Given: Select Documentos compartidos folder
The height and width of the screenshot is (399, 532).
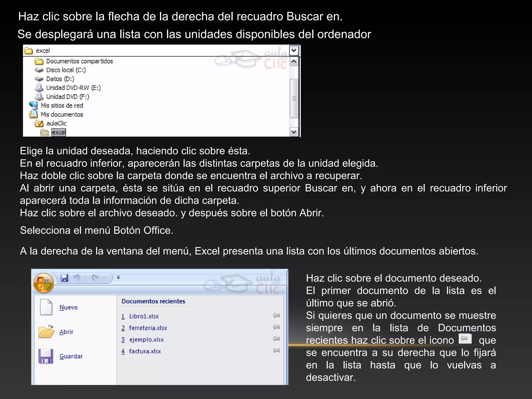Looking at the screenshot, I should pos(79,61).
